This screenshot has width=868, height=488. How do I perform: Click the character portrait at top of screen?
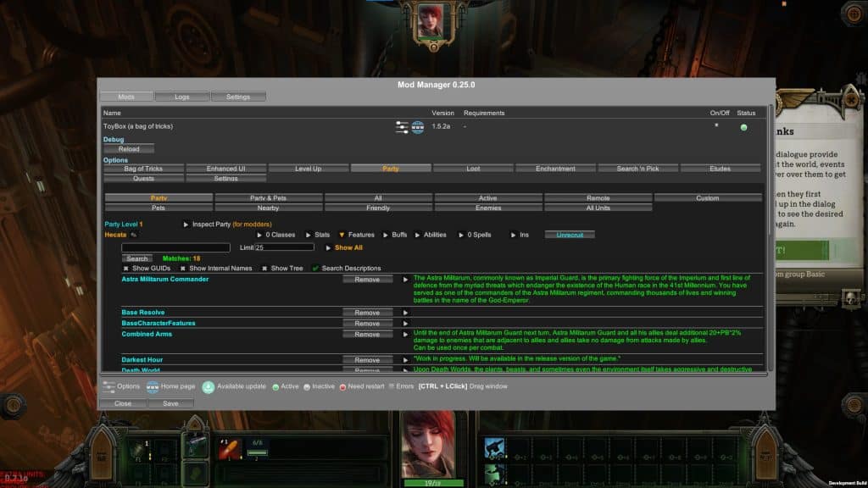[x=431, y=21]
